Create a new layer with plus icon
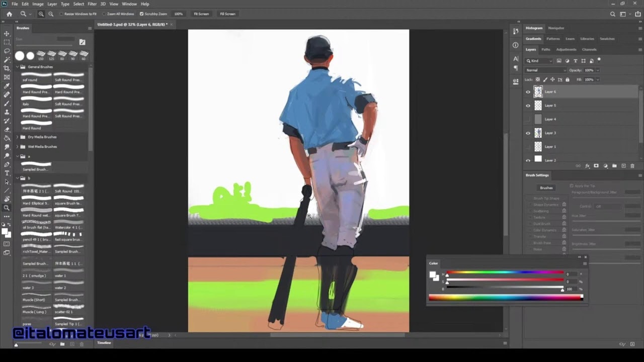644x362 pixels. pyautogui.click(x=623, y=166)
